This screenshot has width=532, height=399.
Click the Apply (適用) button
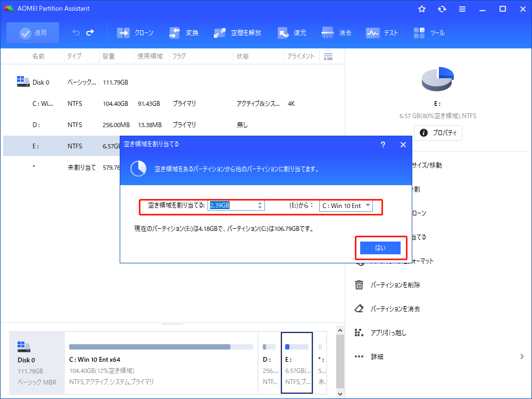click(32, 33)
